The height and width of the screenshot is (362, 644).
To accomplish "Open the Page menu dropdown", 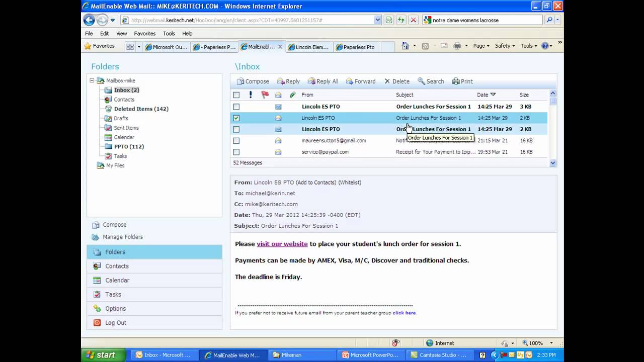I will 481,46.
